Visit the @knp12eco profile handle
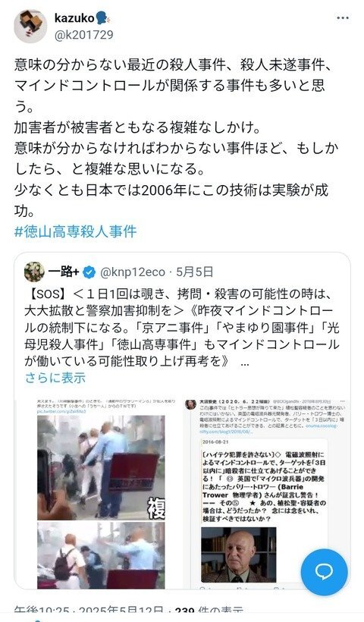This screenshot has width=364, height=622. 133,272
